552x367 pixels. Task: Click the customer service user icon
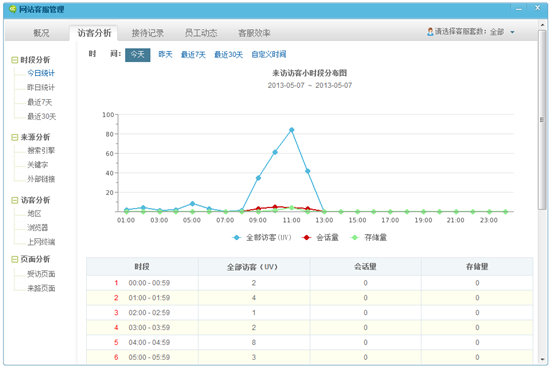[430, 32]
